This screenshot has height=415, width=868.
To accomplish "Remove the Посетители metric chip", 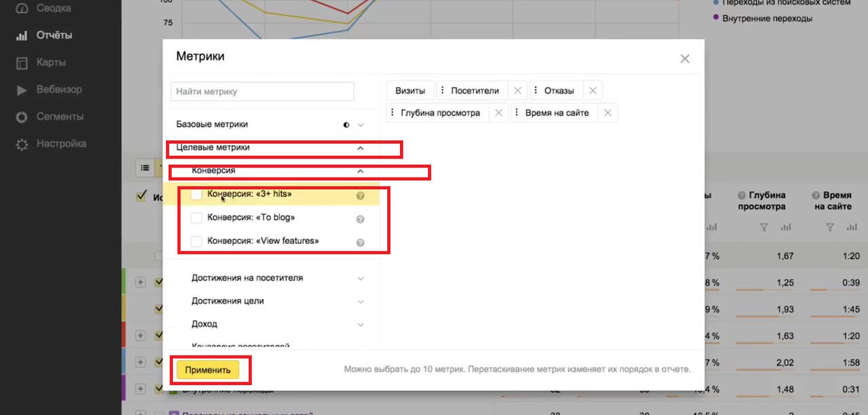I will [x=517, y=91].
